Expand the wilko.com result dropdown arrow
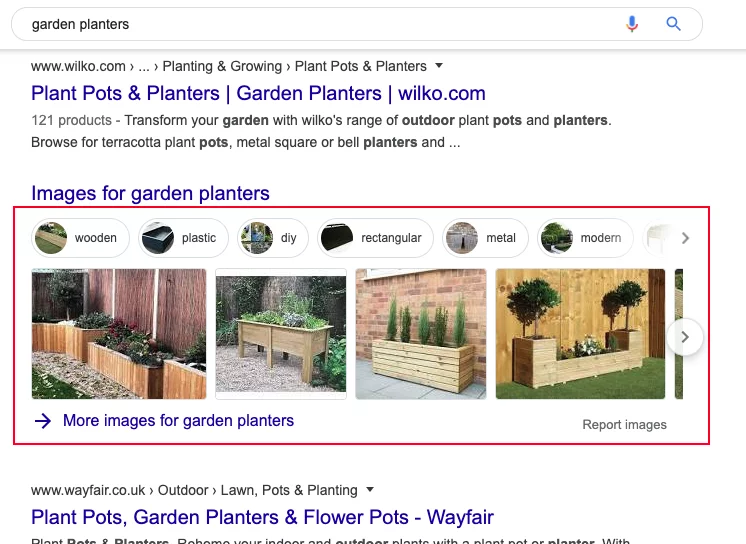746x544 pixels. pyautogui.click(x=439, y=66)
